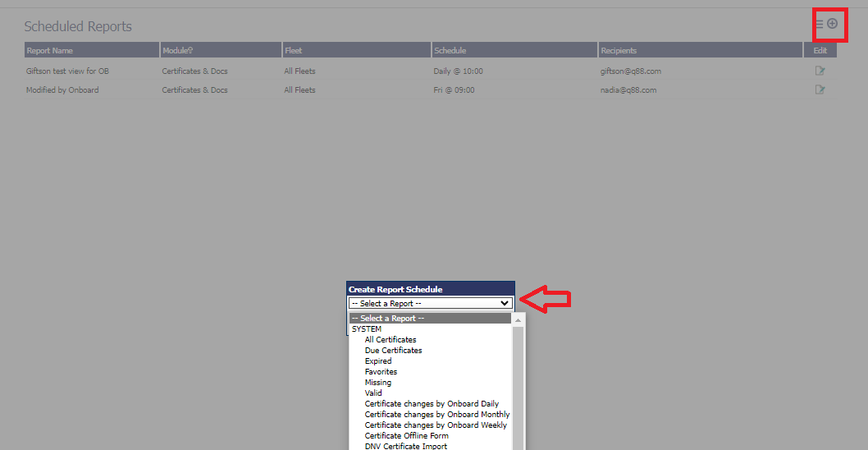Click 'Daily @ 10:00' schedule cell

(459, 71)
